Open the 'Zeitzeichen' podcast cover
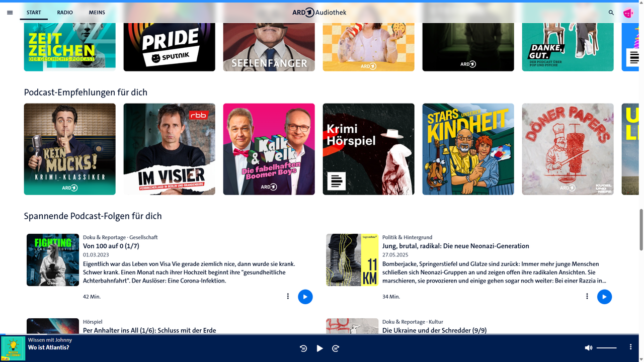The height and width of the screenshot is (362, 644). 70,46
